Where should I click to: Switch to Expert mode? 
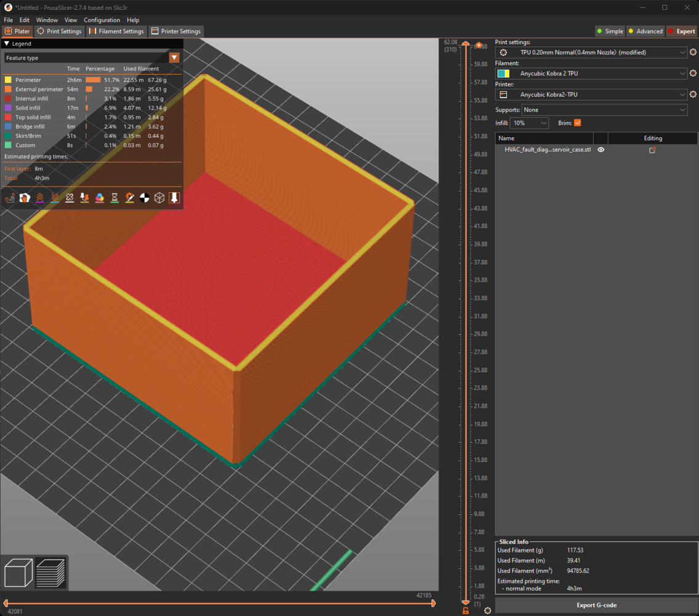[x=681, y=31]
